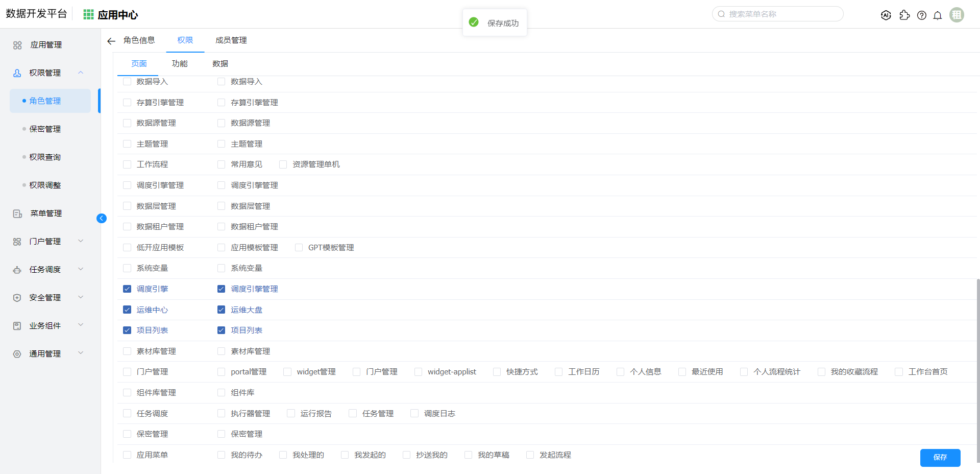Switch to the 成员管理 tab
The image size is (980, 474).
coord(231,40)
